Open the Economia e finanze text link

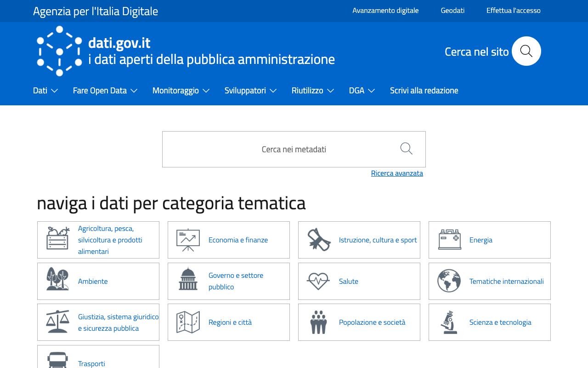pos(238,240)
